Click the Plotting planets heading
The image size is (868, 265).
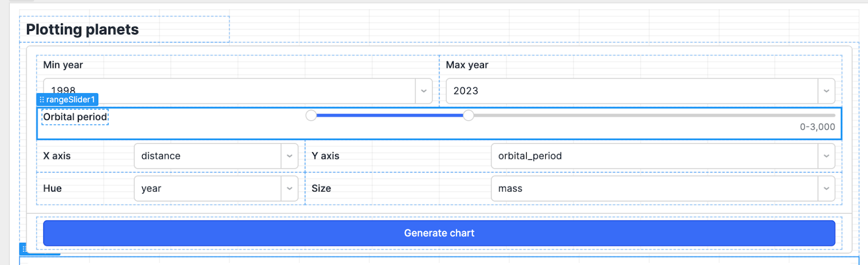82,30
